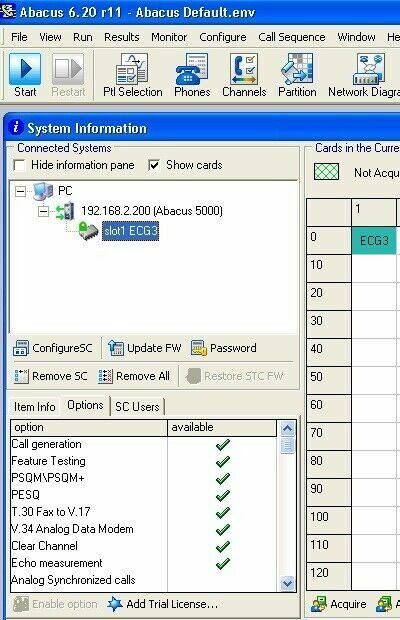Screen dimensions: 400x620
Task: Click the options list scroll-down arrow
Action: point(287,583)
